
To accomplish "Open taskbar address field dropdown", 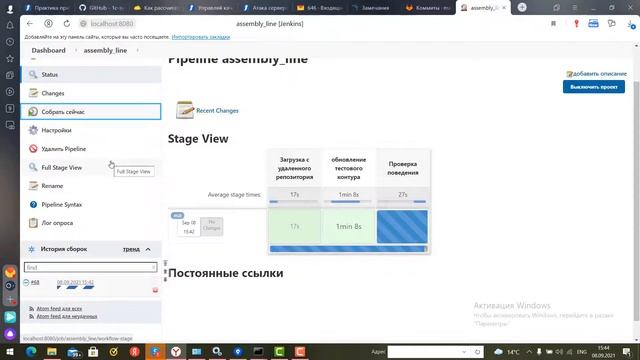I will [x=464, y=351].
